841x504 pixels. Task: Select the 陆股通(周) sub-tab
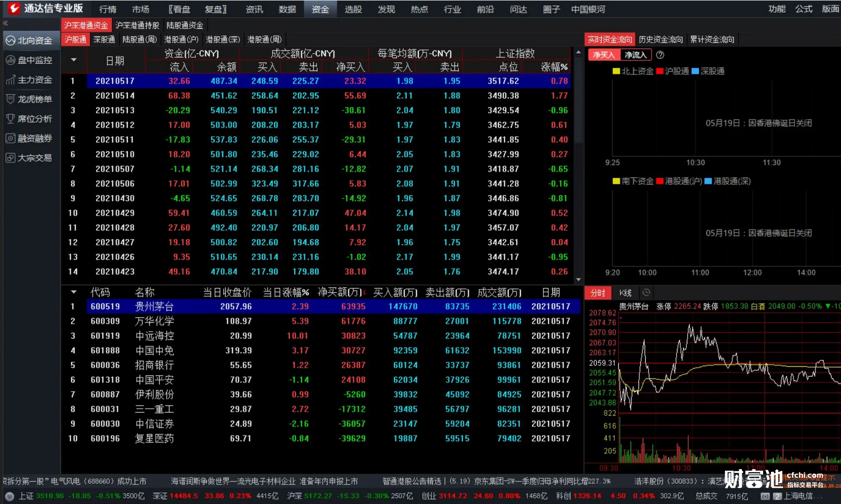(x=140, y=39)
